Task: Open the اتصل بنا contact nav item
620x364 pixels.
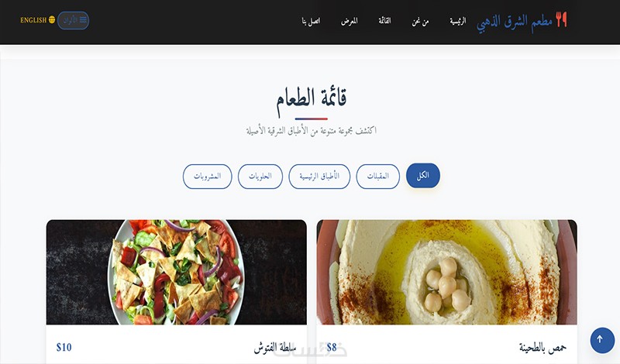Action: click(312, 21)
